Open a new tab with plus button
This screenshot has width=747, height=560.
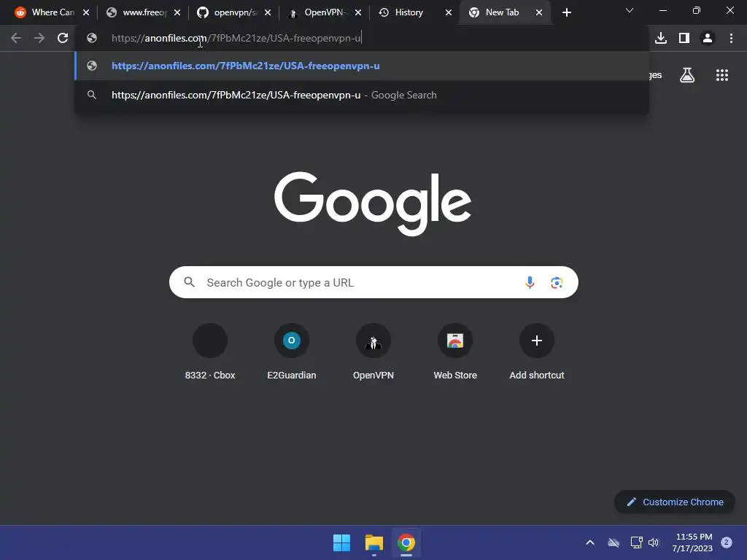pos(566,13)
